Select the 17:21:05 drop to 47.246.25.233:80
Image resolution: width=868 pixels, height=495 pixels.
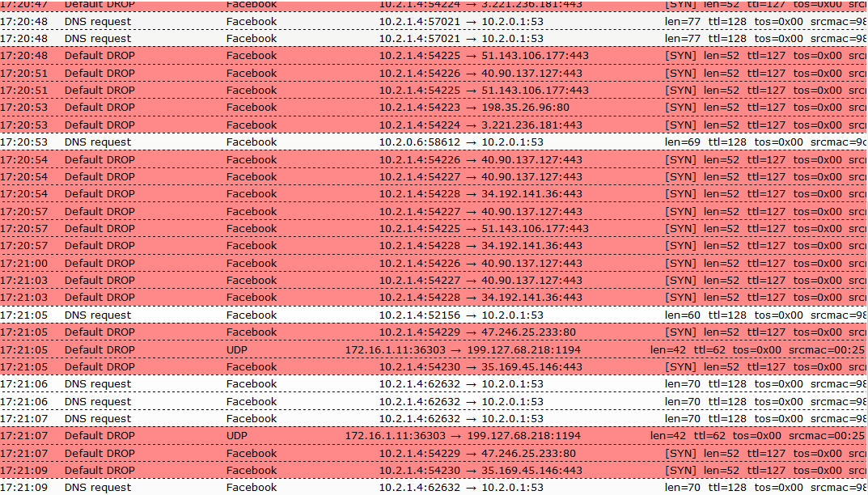pos(434,332)
